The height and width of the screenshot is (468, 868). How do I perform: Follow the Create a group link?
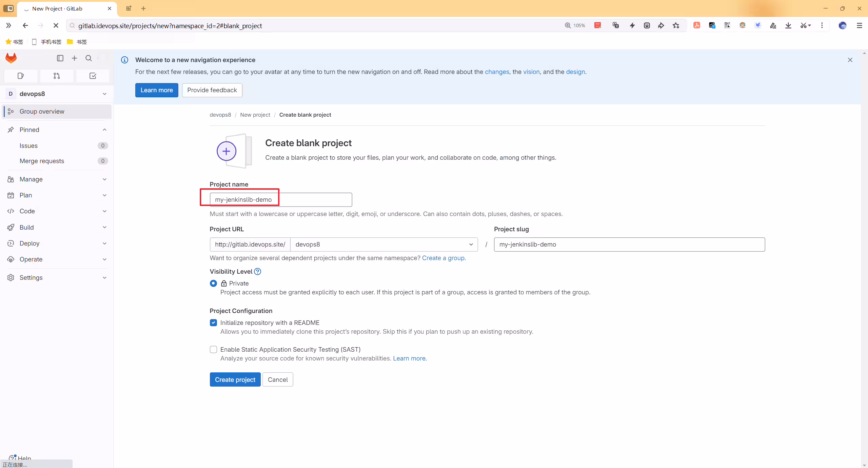(x=444, y=258)
